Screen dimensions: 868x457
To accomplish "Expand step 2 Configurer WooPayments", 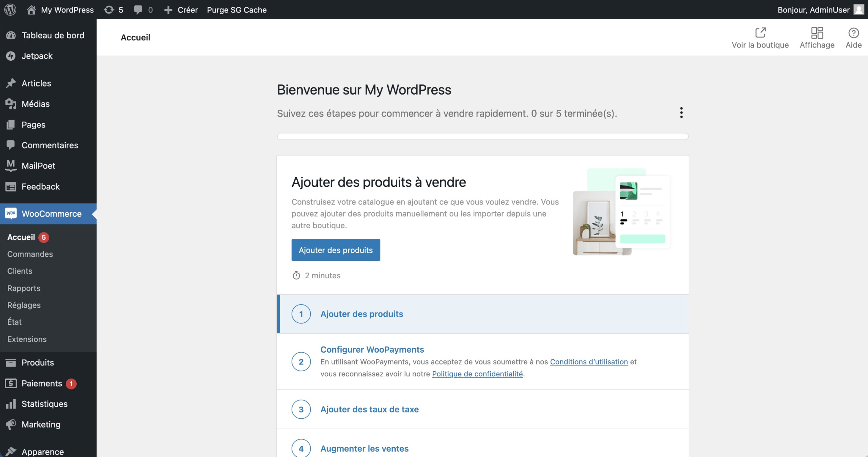I will tap(483, 361).
